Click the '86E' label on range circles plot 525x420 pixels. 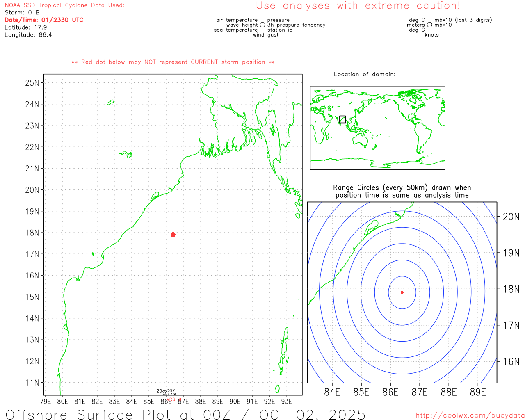(x=390, y=392)
